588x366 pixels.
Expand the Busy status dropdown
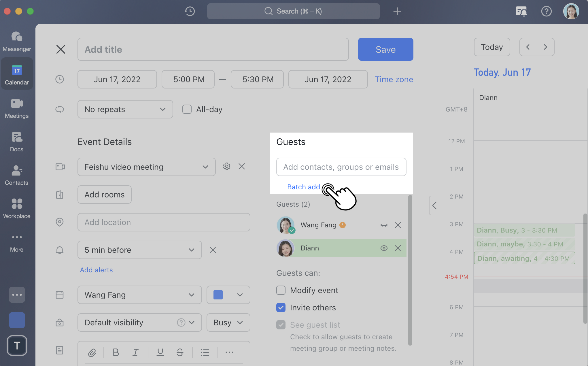click(x=228, y=322)
